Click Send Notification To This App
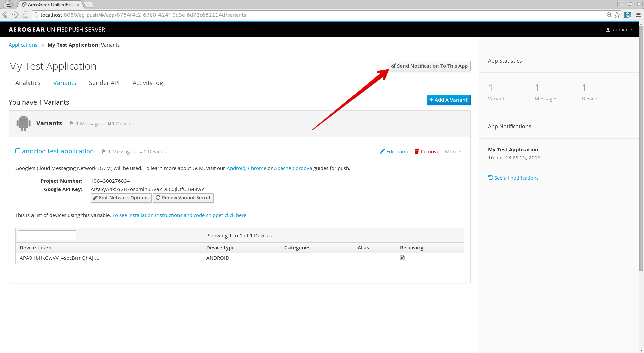 tap(429, 66)
